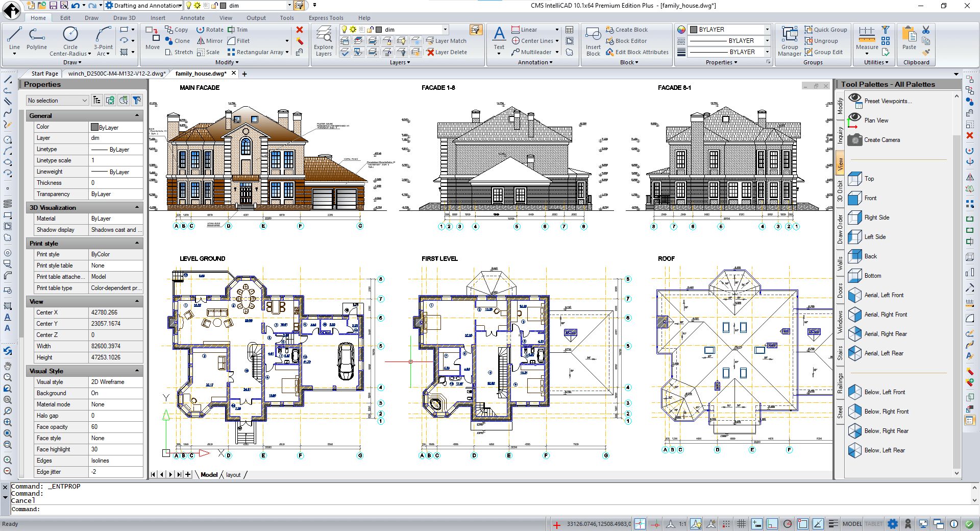The height and width of the screenshot is (531, 980).
Task: Click the Insert Block tool
Action: tap(593, 42)
